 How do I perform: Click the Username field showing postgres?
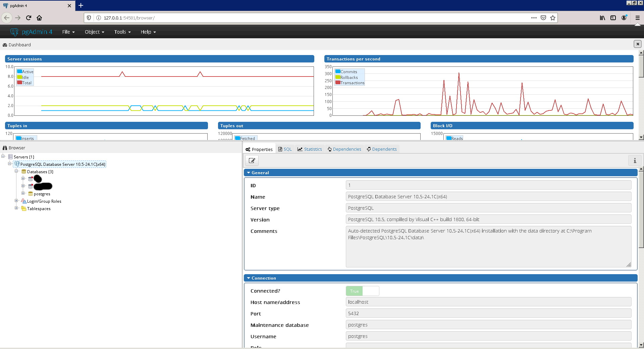tap(488, 336)
